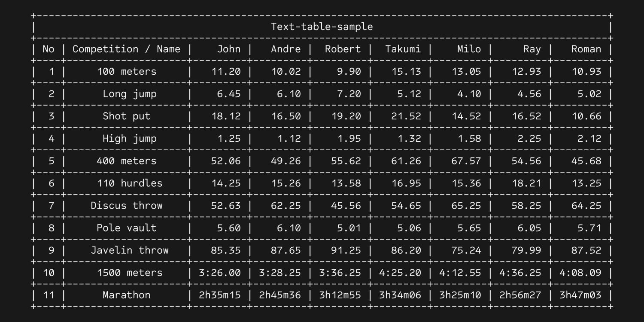Select the "100 meters" row label
Screen dimensions: 644x322
click(x=126, y=71)
